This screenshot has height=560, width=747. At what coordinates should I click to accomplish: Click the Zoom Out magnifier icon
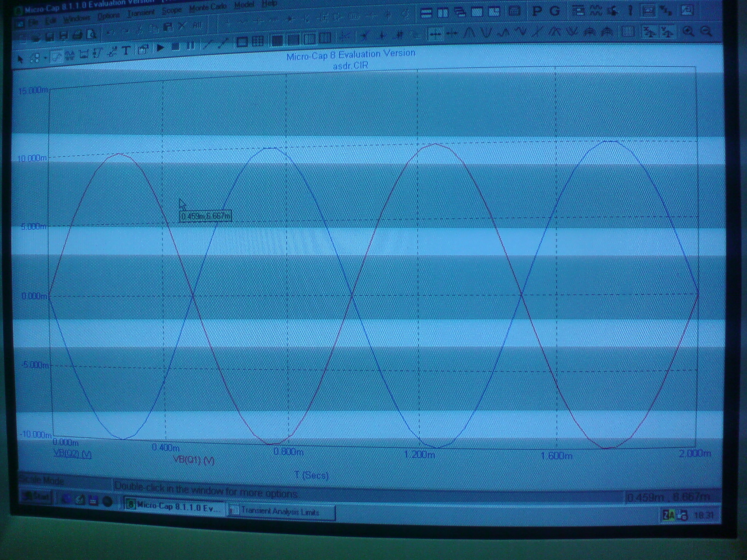click(x=707, y=31)
